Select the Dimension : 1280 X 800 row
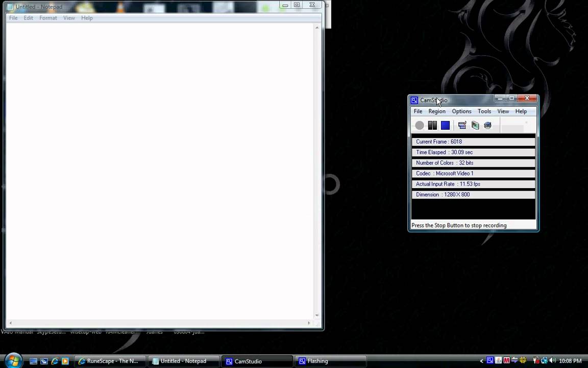The image size is (588, 368). [x=473, y=195]
